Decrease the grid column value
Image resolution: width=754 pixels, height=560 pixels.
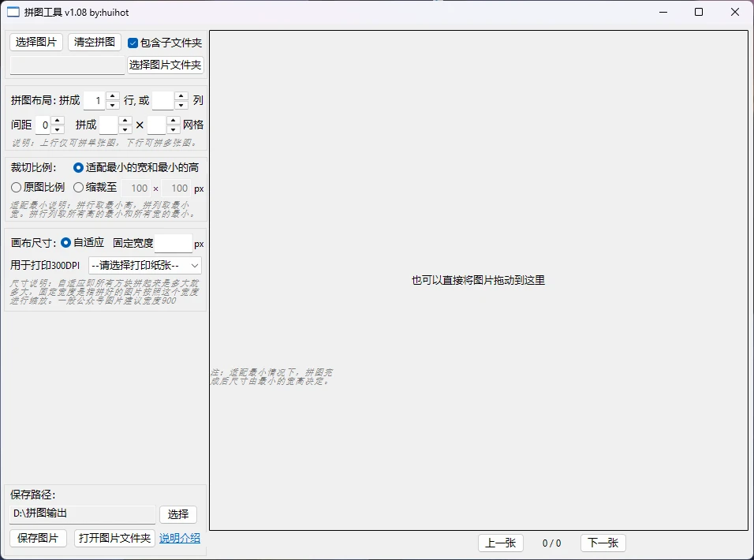point(174,129)
